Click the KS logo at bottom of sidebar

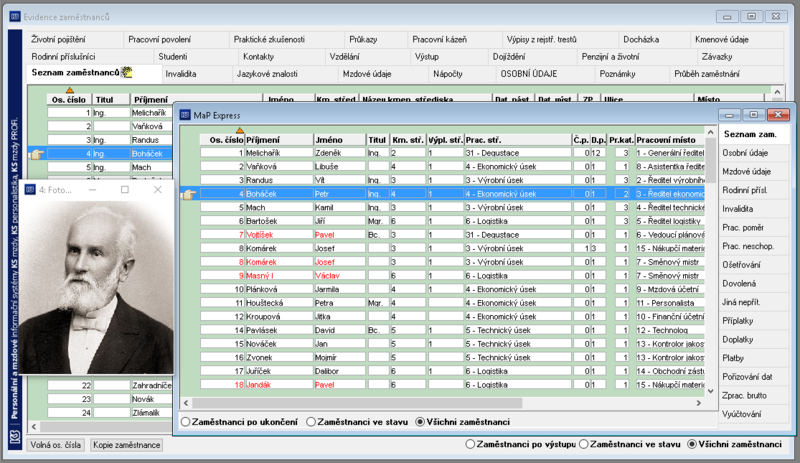click(x=15, y=437)
